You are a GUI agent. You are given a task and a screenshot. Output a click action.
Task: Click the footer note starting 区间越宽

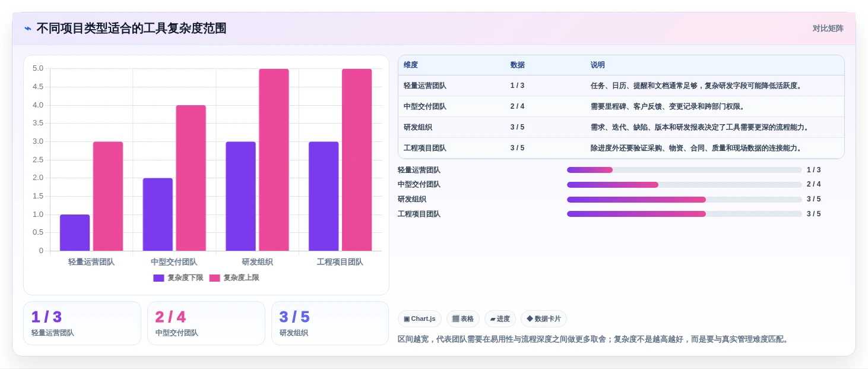[594, 339]
